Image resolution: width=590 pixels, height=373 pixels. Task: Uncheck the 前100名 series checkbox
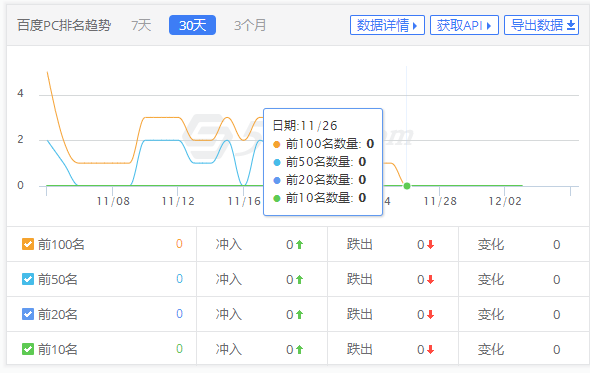click(x=28, y=244)
